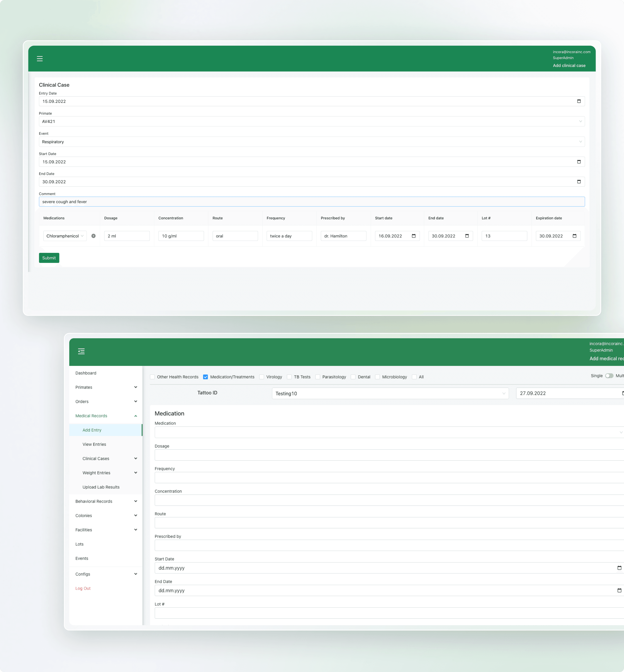Toggle Single/Multiple switch
This screenshot has height=672, width=624.
tap(609, 376)
